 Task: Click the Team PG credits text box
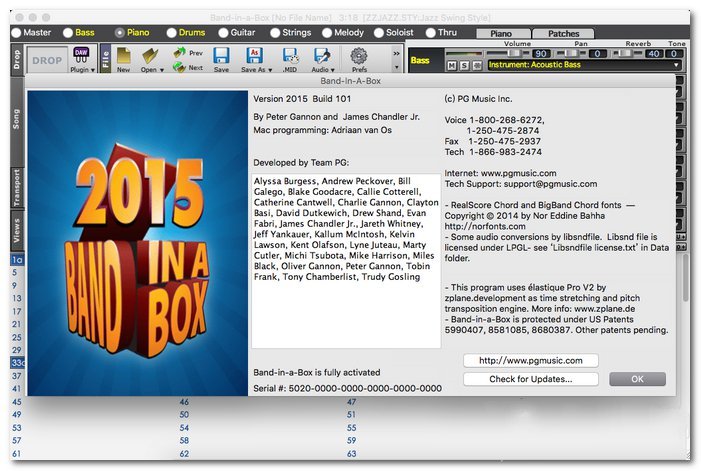(x=346, y=261)
